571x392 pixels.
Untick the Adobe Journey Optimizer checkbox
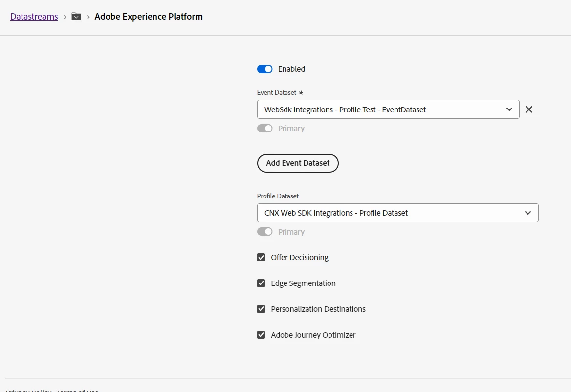click(261, 335)
